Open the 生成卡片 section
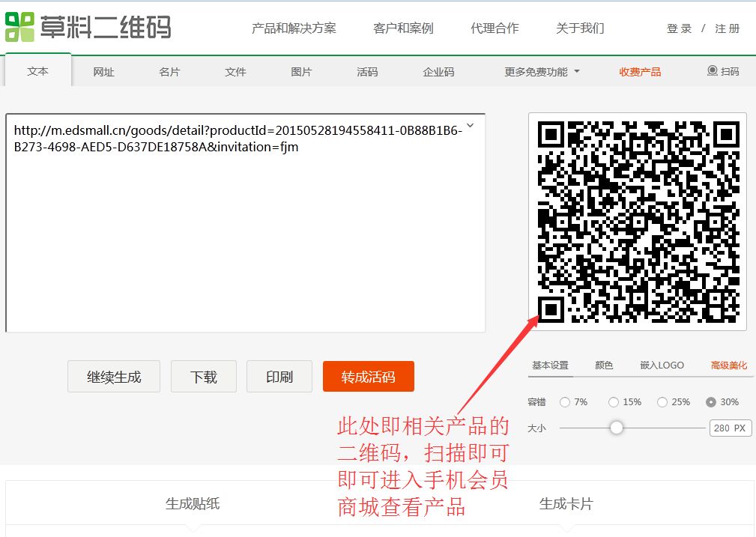The height and width of the screenshot is (537, 756). (566, 504)
